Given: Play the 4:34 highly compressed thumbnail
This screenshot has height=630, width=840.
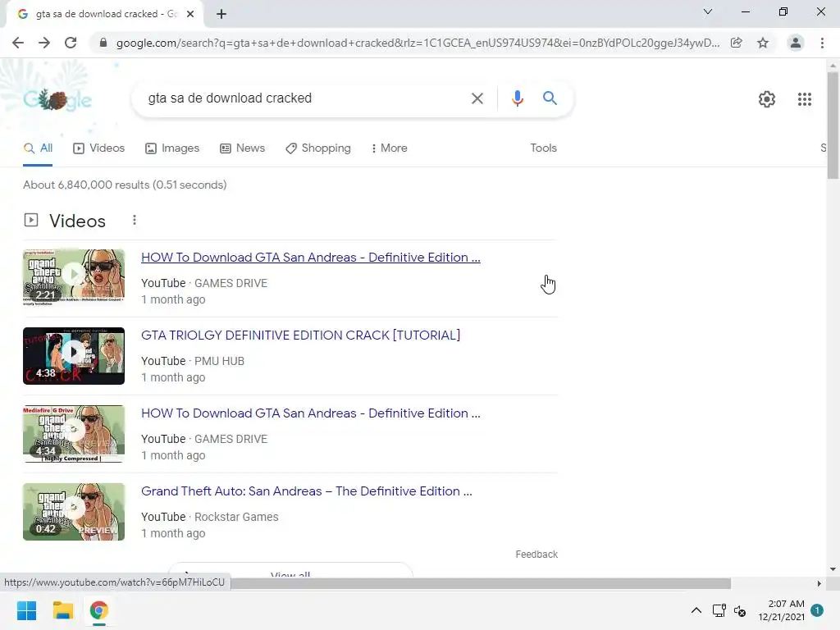Looking at the screenshot, I should [74, 434].
